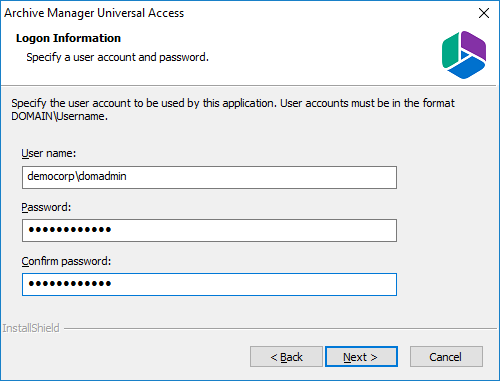Click the 'Confirm password:' label

pyautogui.click(x=66, y=261)
